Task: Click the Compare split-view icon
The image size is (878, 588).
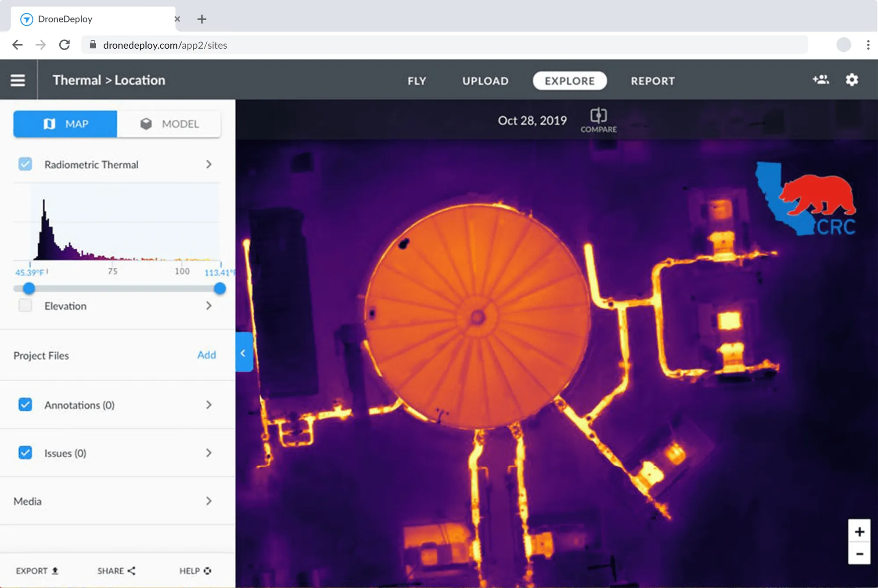Action: coord(598,116)
